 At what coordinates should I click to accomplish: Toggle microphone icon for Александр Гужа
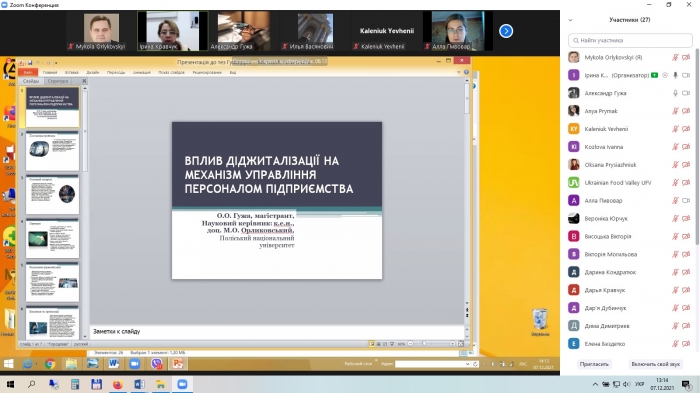(x=675, y=93)
